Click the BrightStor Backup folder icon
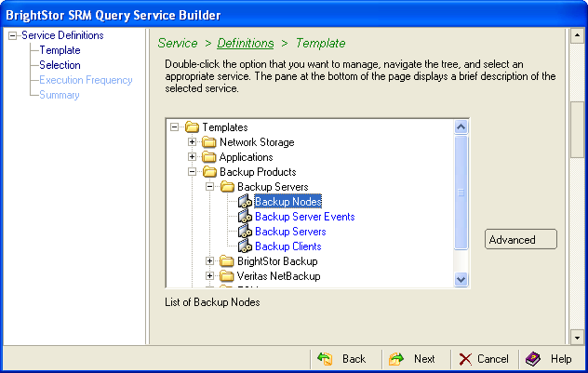 pos(226,261)
